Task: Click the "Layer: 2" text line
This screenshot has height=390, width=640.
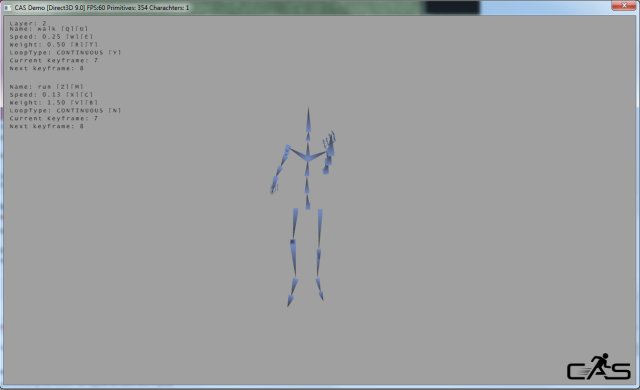Action: click(28, 23)
